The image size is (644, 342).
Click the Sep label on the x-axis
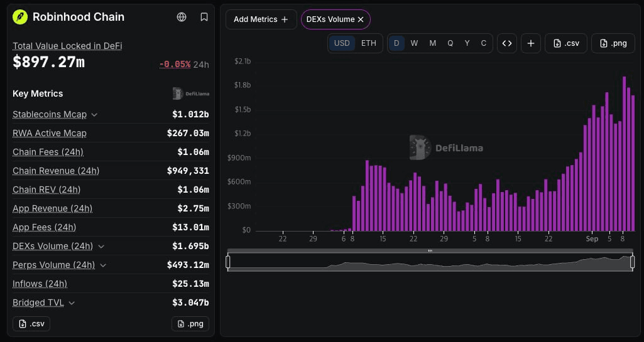tap(592, 238)
